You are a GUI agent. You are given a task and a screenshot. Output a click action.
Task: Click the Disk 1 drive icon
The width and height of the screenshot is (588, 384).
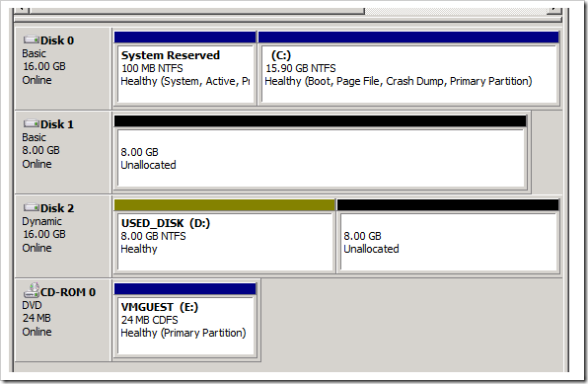(32, 123)
